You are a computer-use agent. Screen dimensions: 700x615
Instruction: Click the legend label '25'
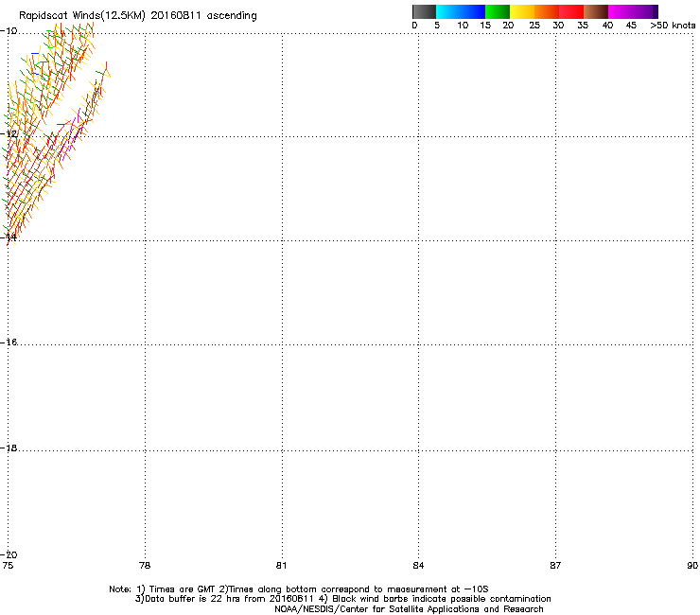coord(534,26)
